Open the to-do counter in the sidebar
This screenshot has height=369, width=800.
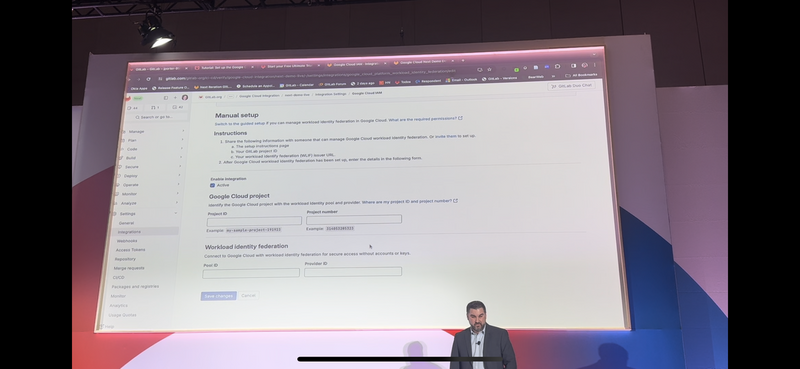click(x=177, y=107)
